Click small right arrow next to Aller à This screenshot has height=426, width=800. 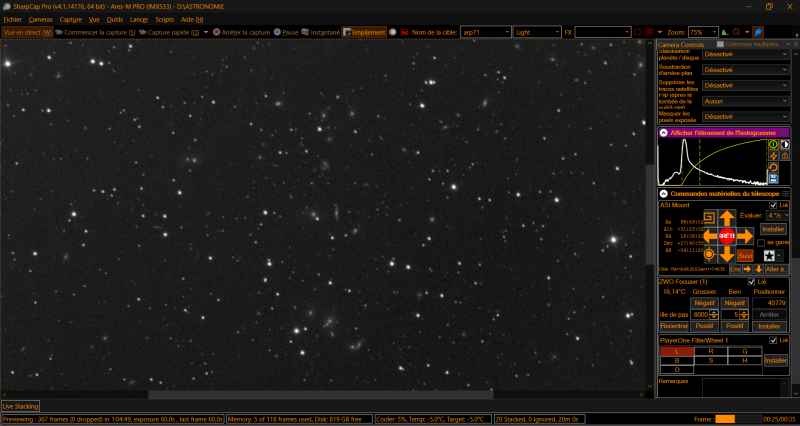(x=747, y=269)
